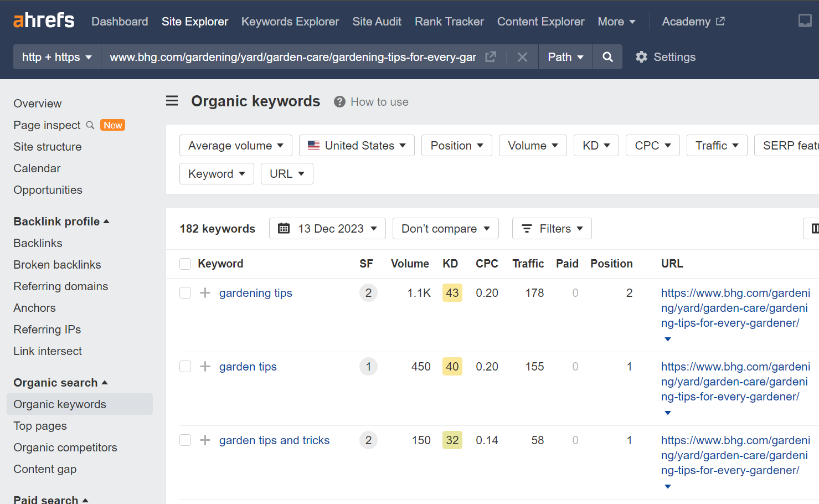Open the KD filter dropdown
The image size is (819, 504).
coord(596,146)
